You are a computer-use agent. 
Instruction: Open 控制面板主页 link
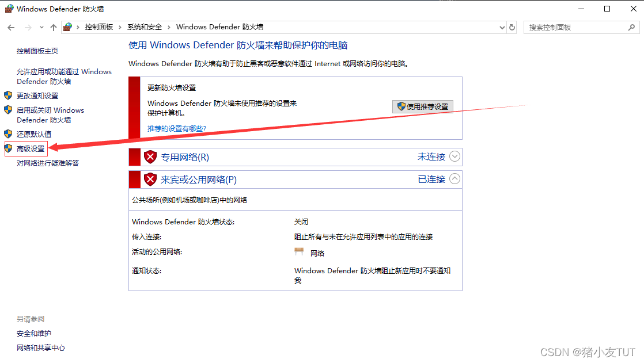point(37,51)
